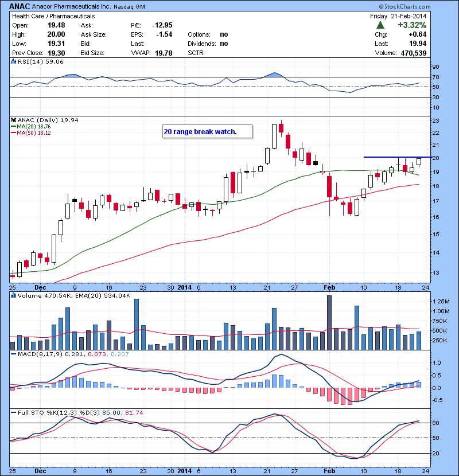This screenshot has width=459, height=476.
Task: Click the 'RSI(14) 59.06' panel label
Action: [x=40, y=61]
